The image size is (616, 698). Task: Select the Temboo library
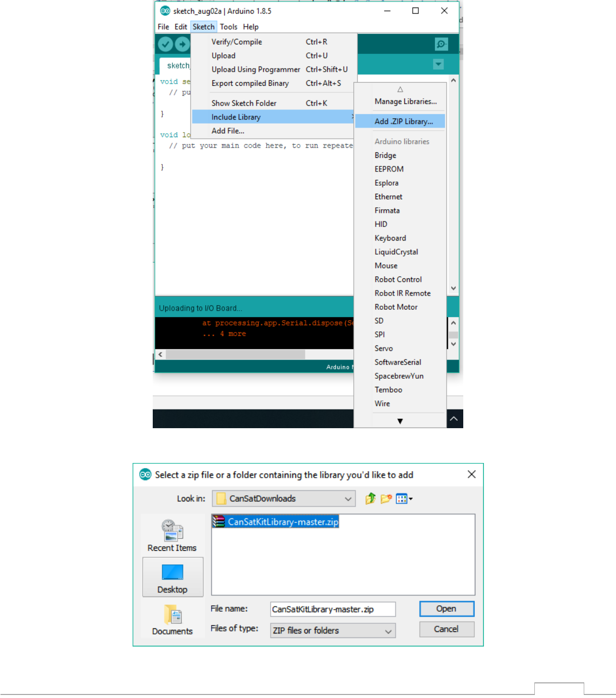(x=400, y=390)
